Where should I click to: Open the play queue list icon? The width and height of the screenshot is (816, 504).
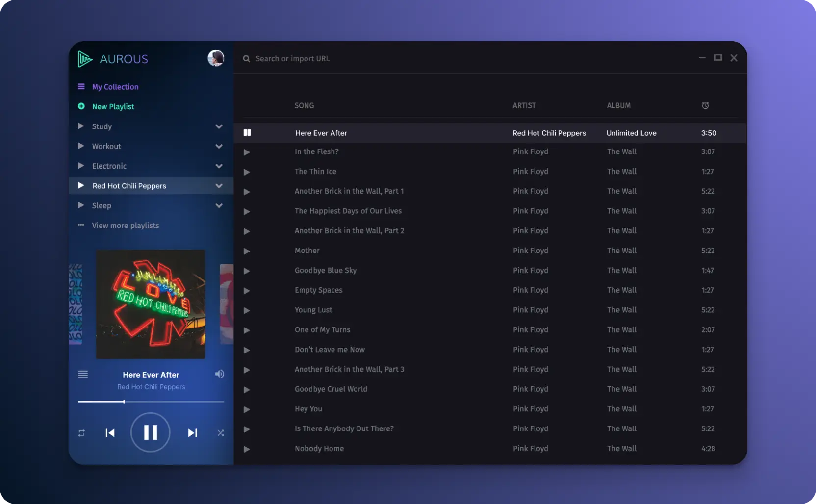pyautogui.click(x=83, y=374)
